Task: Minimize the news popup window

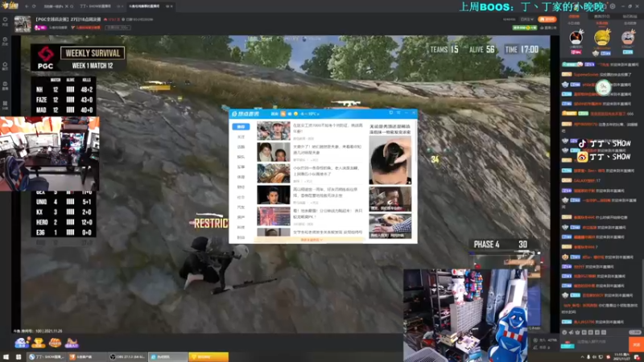Action: point(406,113)
